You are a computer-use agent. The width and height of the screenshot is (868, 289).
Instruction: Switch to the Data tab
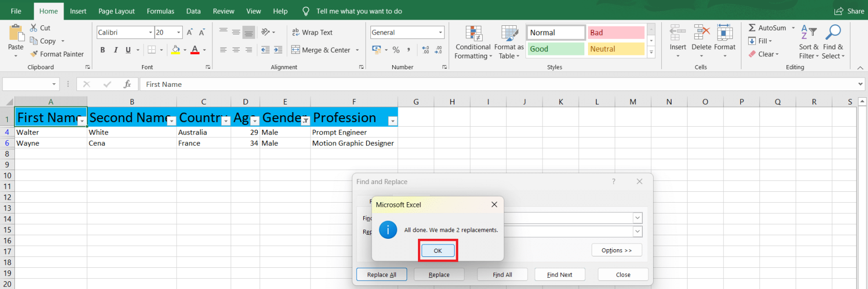pos(193,11)
